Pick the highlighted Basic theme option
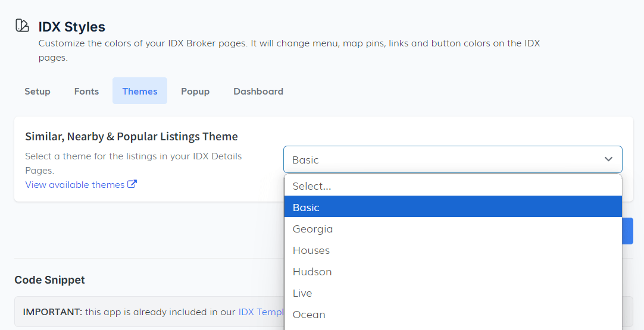644x330 pixels. tap(452, 208)
